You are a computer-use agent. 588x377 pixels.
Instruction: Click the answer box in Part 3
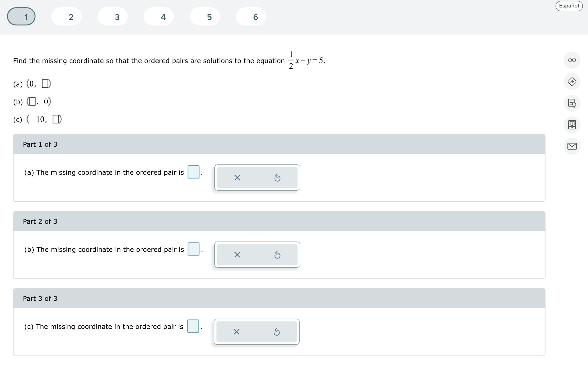tap(193, 326)
